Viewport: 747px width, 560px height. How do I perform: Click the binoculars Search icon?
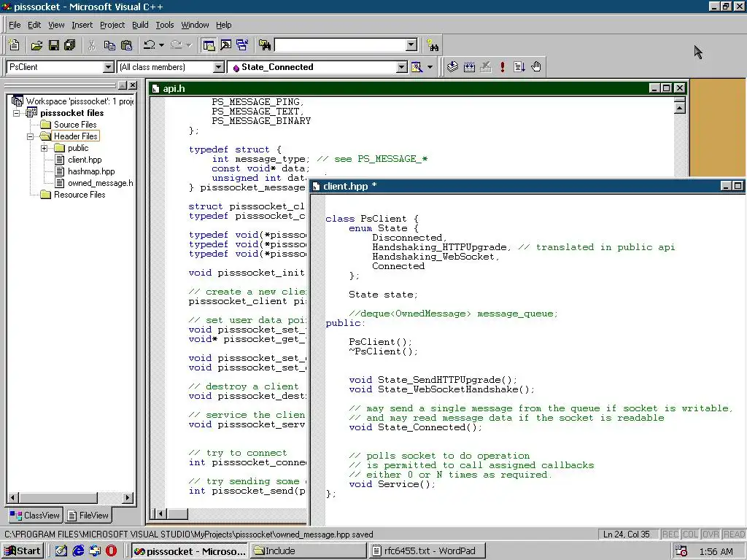(x=433, y=45)
